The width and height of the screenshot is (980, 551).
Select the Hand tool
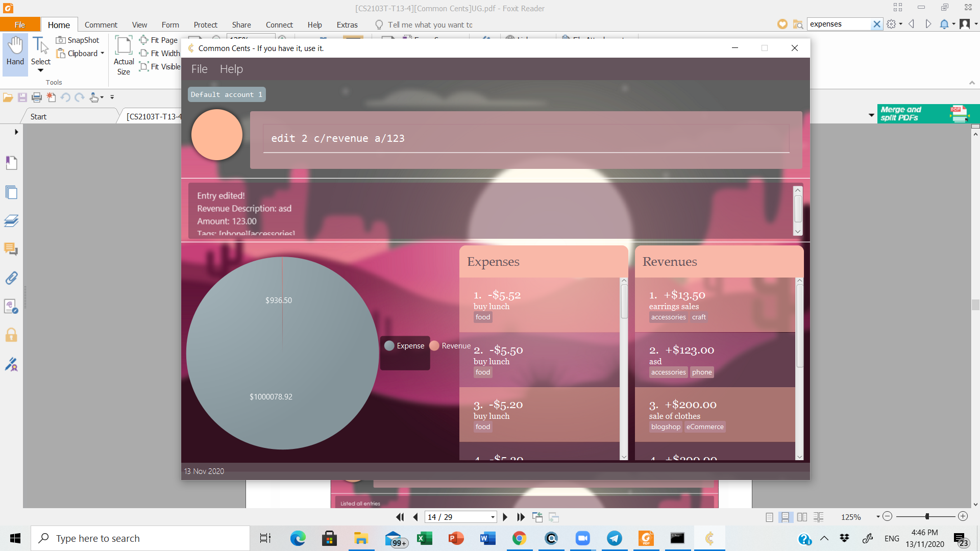[15, 51]
